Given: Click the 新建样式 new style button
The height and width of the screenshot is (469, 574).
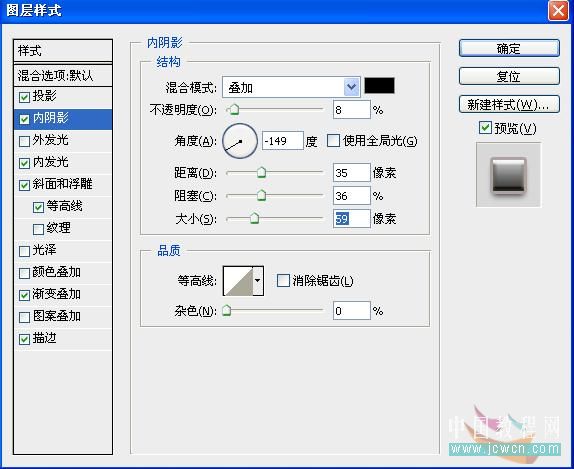Looking at the screenshot, I should 509,104.
